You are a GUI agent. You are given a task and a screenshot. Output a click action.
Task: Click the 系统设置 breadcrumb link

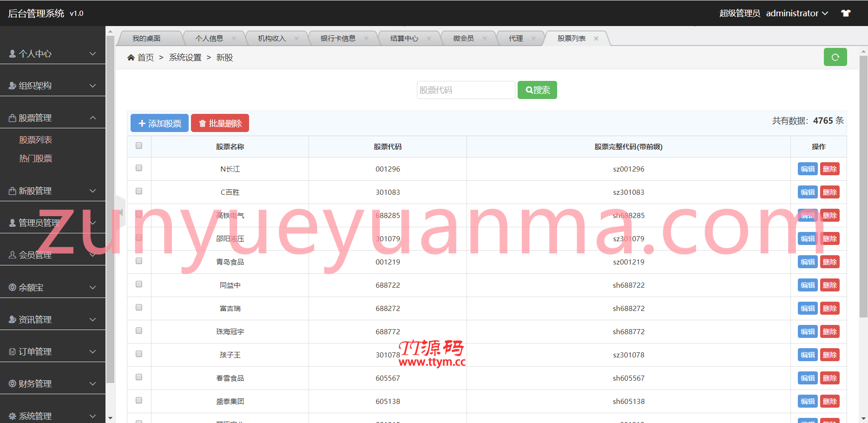pyautogui.click(x=185, y=58)
